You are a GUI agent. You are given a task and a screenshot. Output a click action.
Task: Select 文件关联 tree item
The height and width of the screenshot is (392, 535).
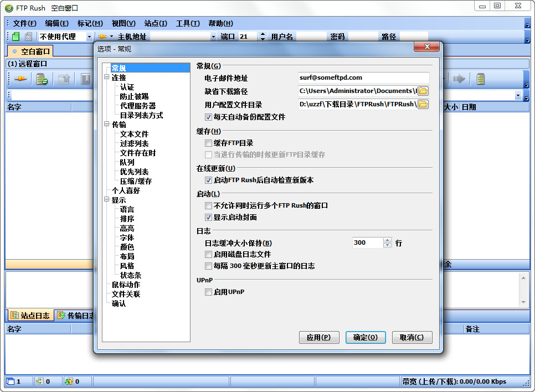tap(126, 294)
